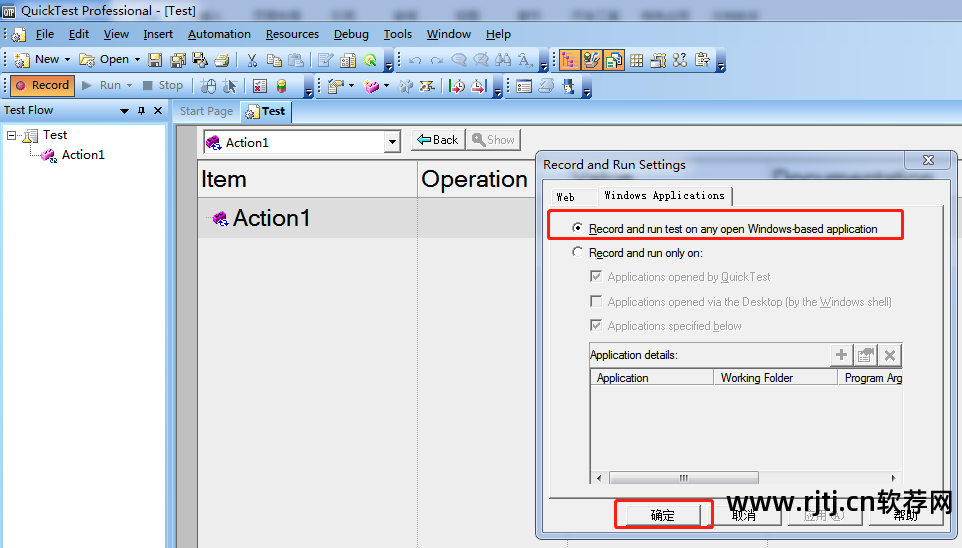Click the Working Folder column header
The image size is (962, 548).
pyautogui.click(x=775, y=377)
